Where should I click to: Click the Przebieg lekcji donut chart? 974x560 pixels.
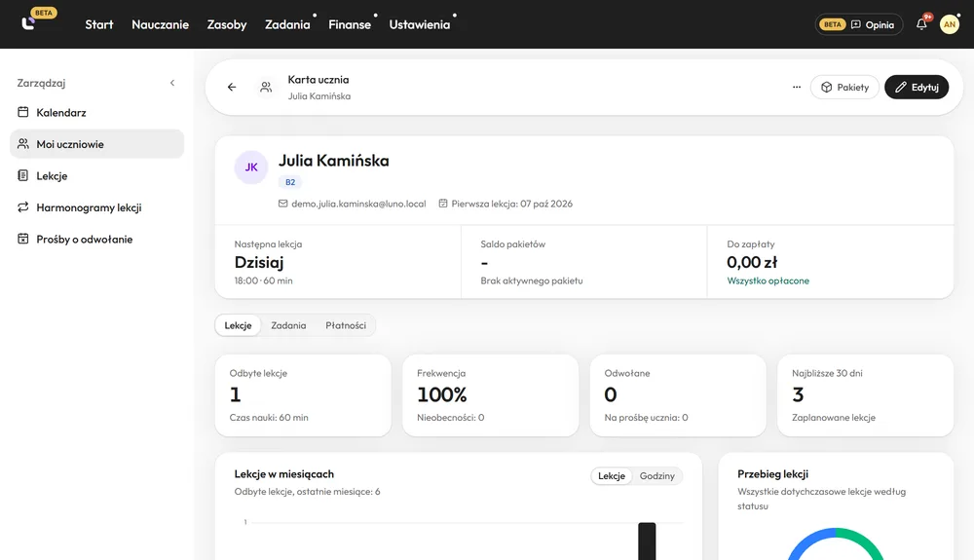tap(836, 543)
